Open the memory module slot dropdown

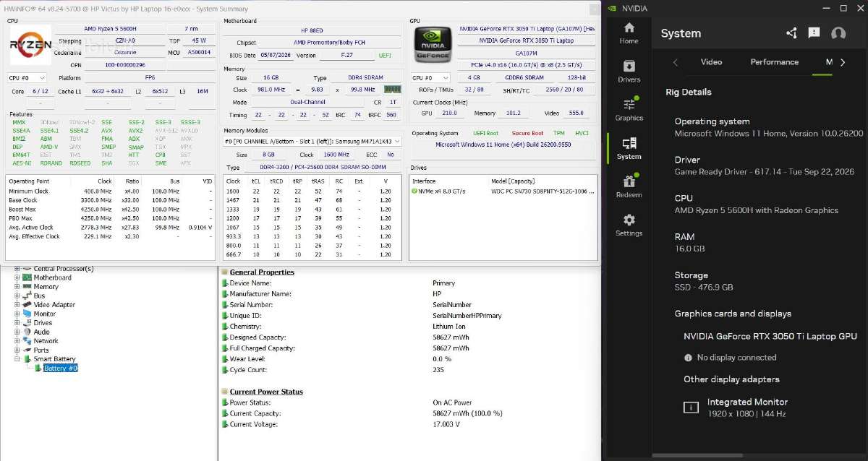pyautogui.click(x=312, y=141)
